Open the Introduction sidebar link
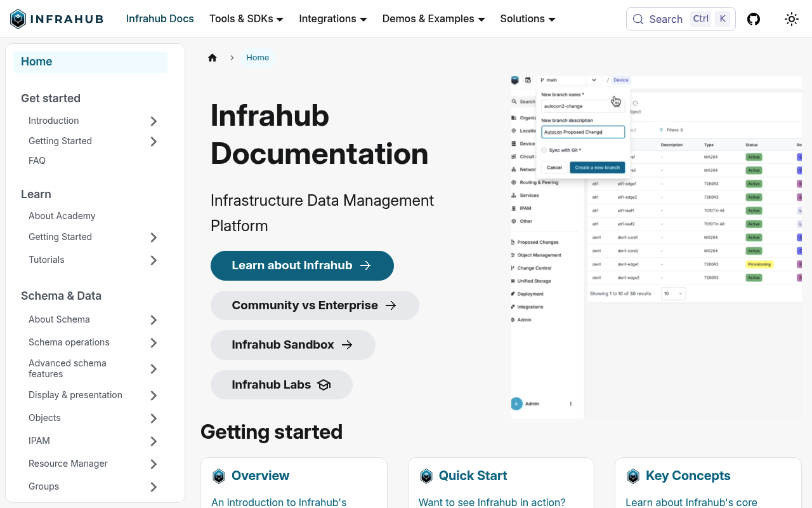812x508 pixels. 54,121
